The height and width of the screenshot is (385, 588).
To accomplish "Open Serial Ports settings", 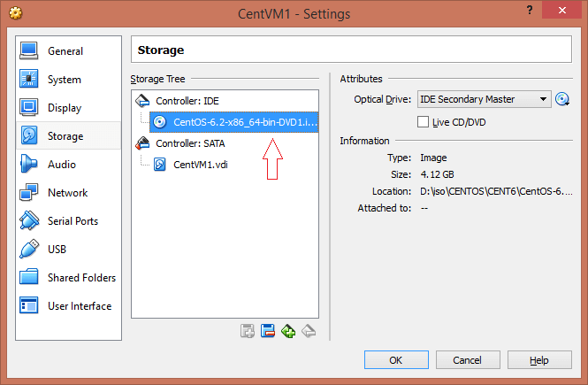I will (x=73, y=221).
